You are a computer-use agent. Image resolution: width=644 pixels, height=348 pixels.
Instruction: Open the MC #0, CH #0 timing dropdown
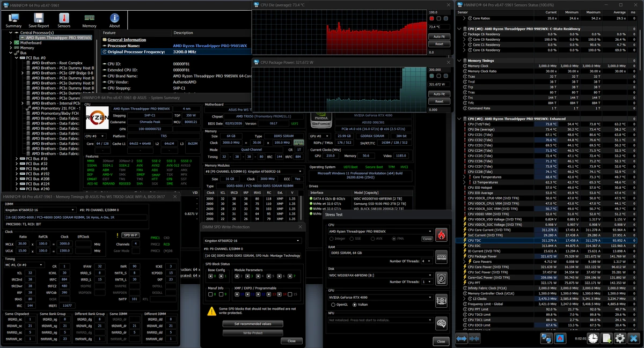(x=25, y=265)
